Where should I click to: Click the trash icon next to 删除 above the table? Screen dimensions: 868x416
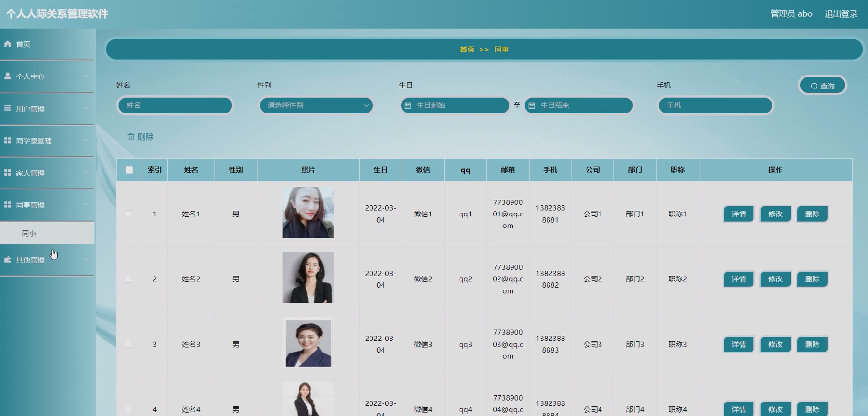coord(130,137)
